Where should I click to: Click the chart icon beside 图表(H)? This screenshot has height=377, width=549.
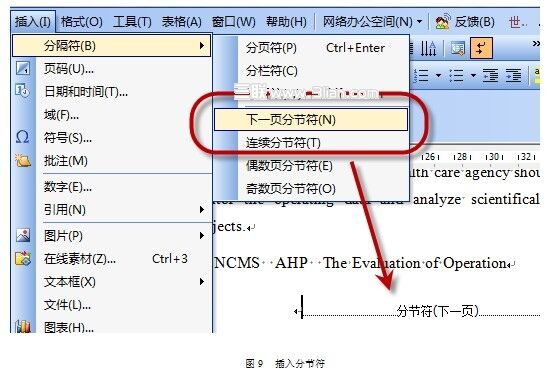23,327
